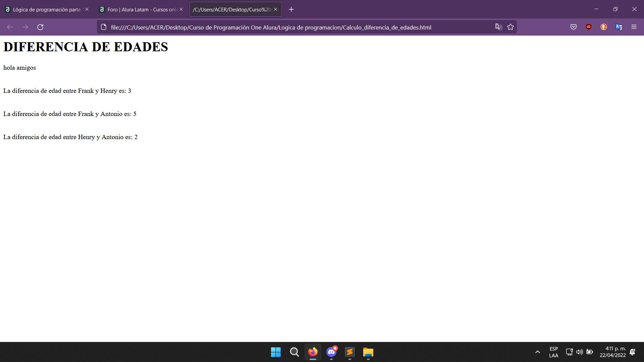Image resolution: width=644 pixels, height=362 pixels.
Task: Click the translate page icon in address bar
Action: [499, 27]
